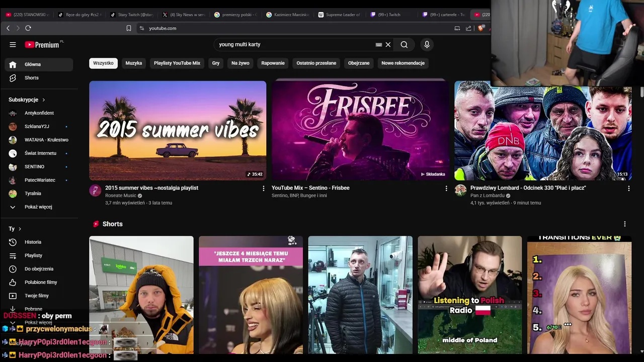Select the Muzyka chip
644x362 pixels.
134,63
